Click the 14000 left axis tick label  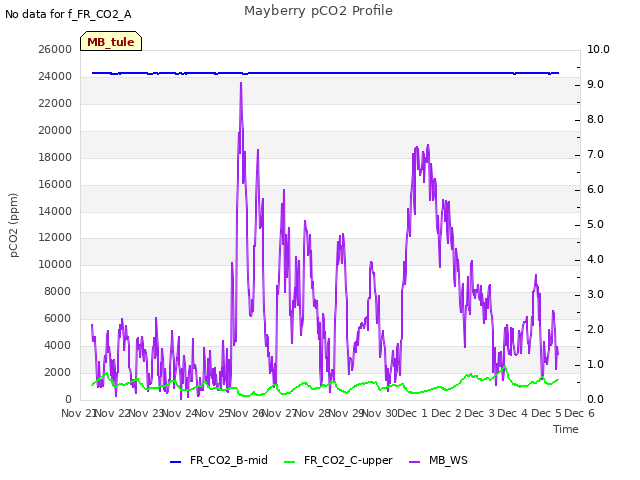point(55,211)
